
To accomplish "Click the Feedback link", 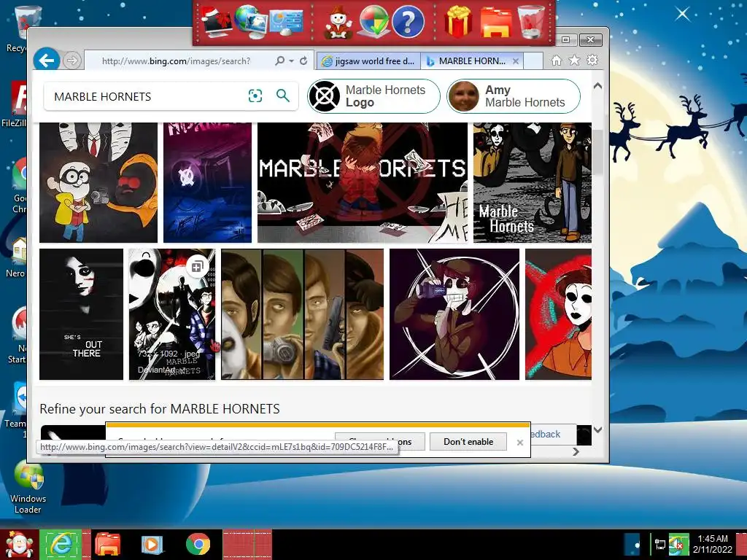I will click(x=544, y=435).
